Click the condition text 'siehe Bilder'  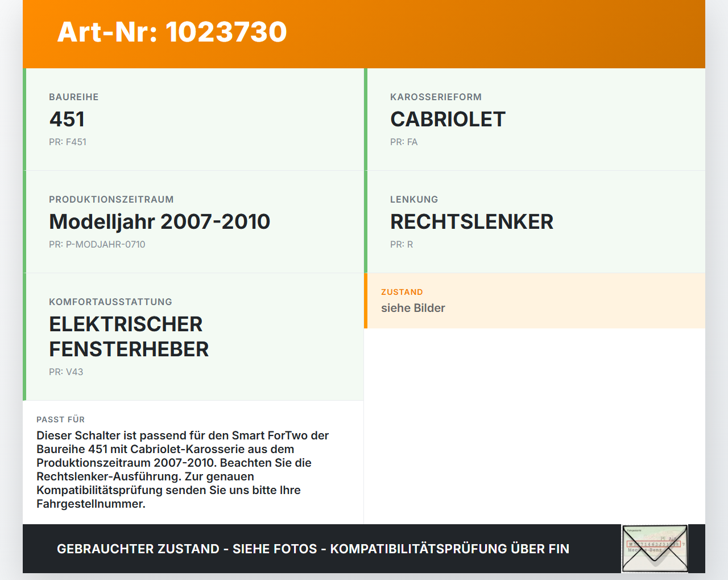(x=413, y=308)
